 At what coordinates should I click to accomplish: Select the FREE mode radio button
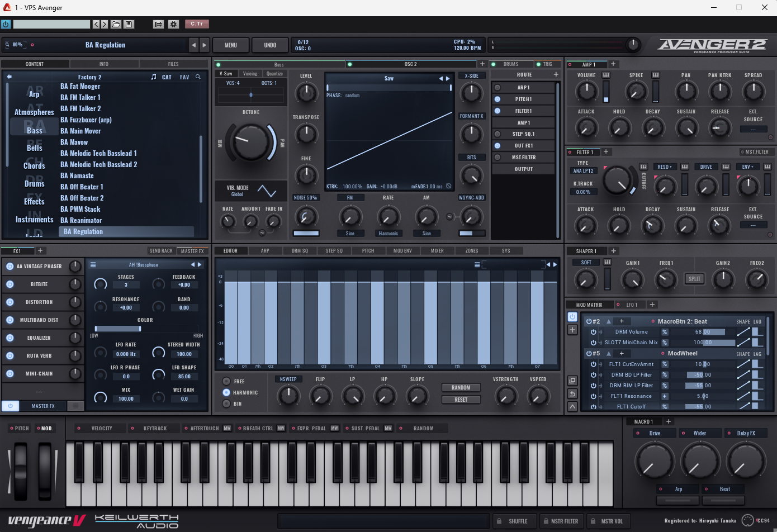point(226,381)
